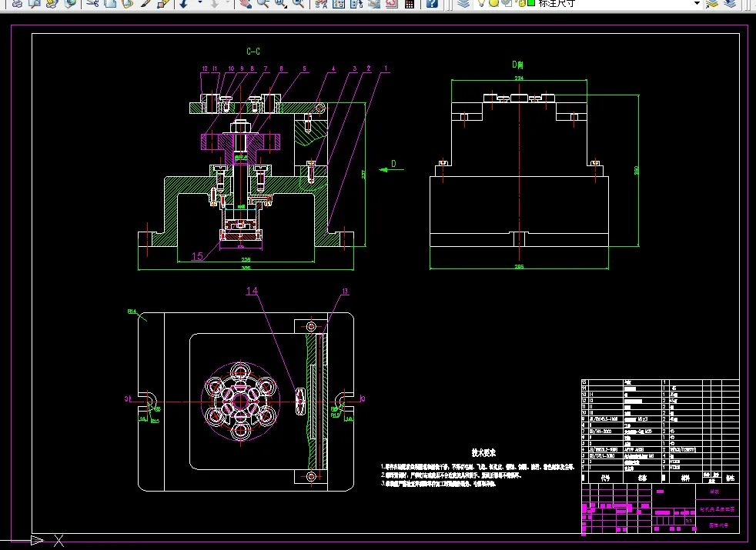Open the DesignCenter icon
This screenshot has width=756, height=550.
339,3
